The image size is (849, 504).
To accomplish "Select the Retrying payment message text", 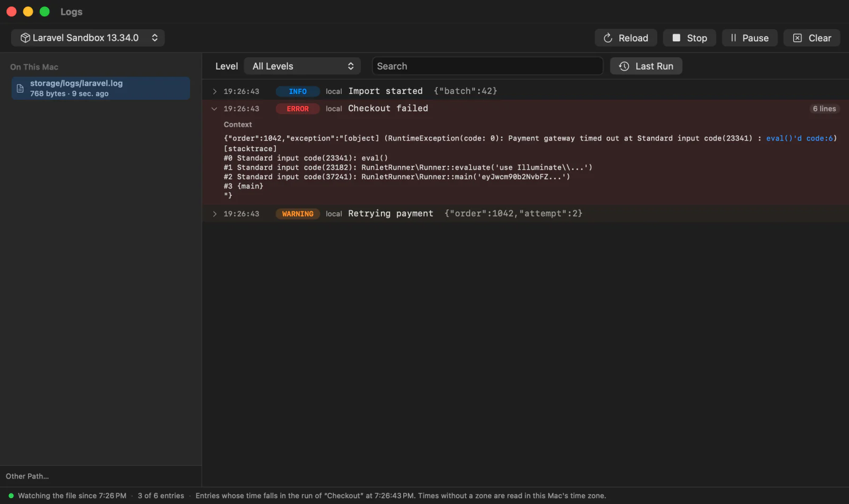I will [391, 214].
